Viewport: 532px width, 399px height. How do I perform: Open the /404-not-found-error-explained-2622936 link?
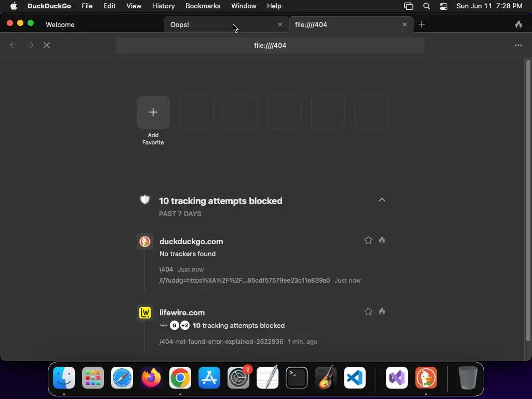pos(221,342)
